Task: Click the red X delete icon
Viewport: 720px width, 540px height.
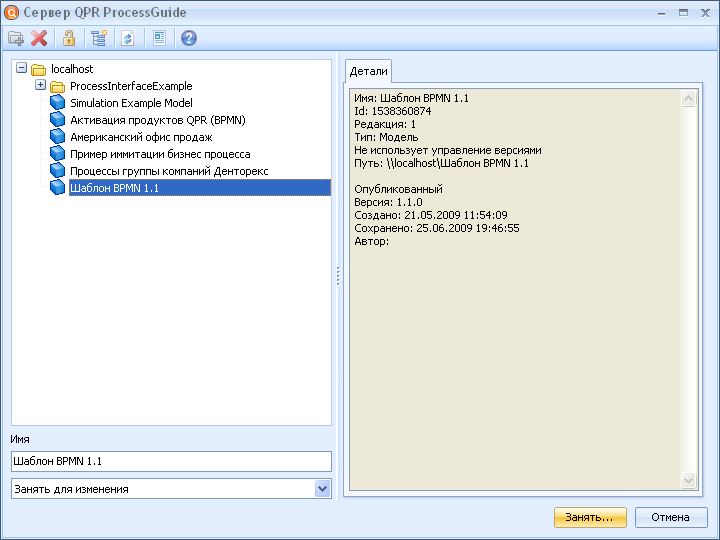Action: 39,38
